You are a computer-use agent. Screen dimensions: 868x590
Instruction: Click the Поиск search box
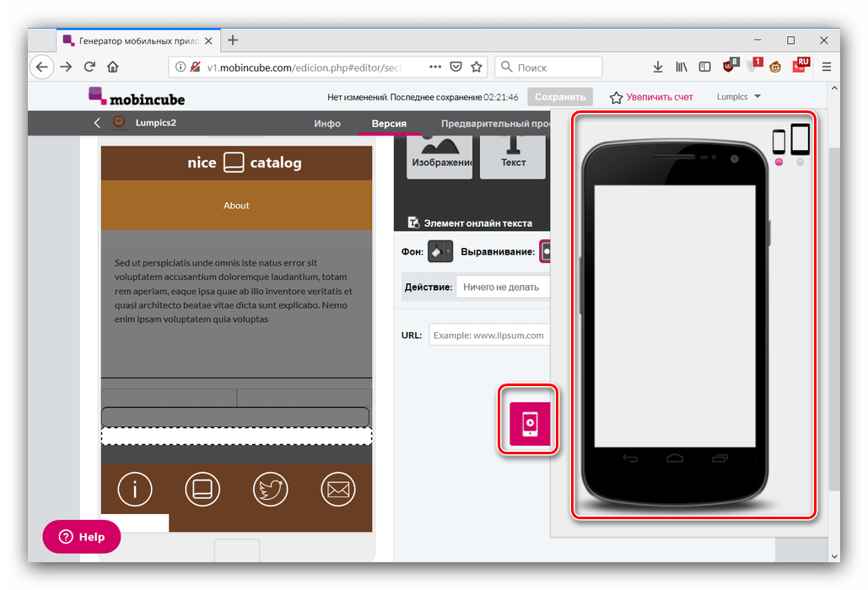(x=548, y=67)
